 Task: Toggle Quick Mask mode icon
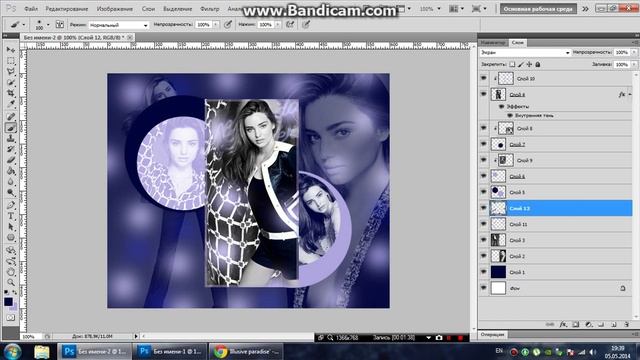[x=11, y=318]
